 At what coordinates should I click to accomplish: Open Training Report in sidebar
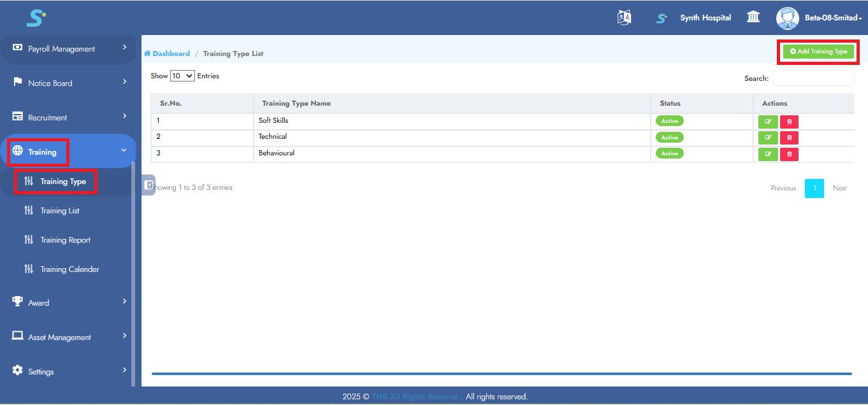click(x=65, y=240)
